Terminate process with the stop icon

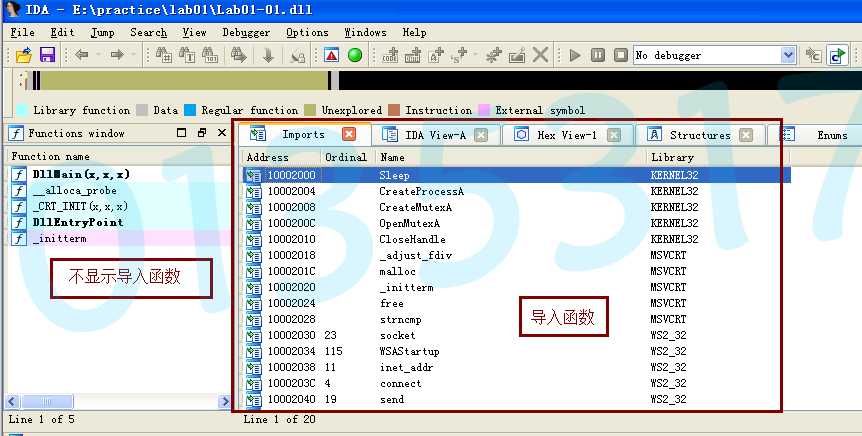(x=621, y=55)
